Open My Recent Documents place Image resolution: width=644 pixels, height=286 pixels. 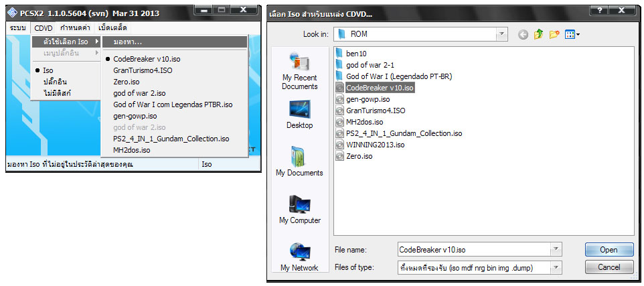(x=300, y=71)
